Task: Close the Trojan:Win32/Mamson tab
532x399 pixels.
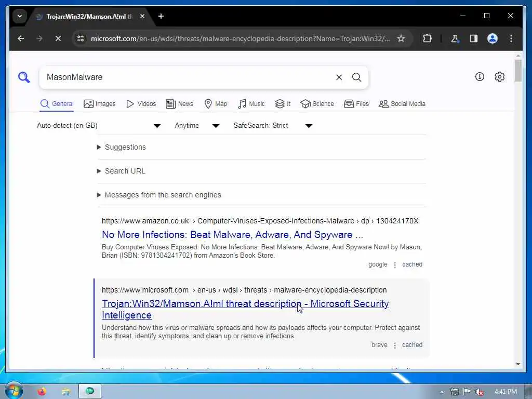Action: [142, 16]
